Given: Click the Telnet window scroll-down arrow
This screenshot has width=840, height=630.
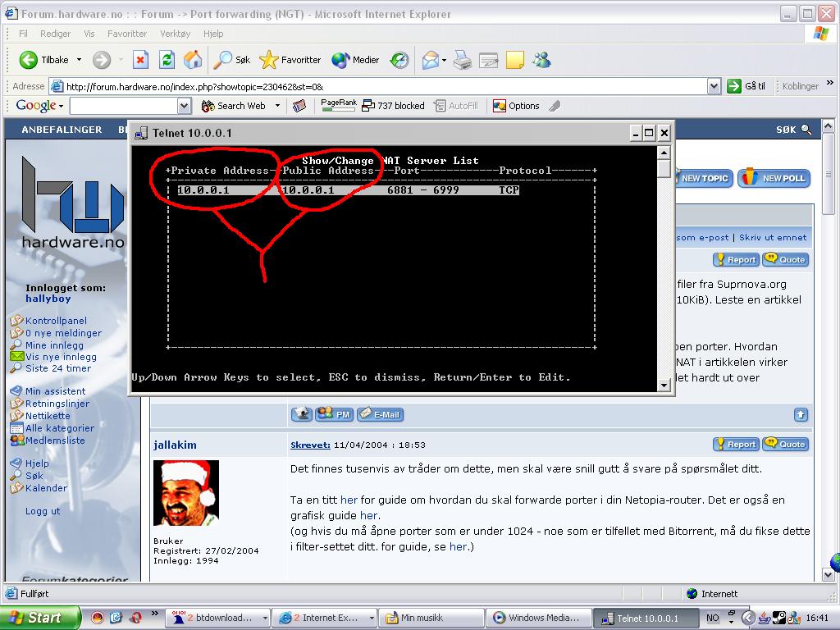Looking at the screenshot, I should pos(664,385).
